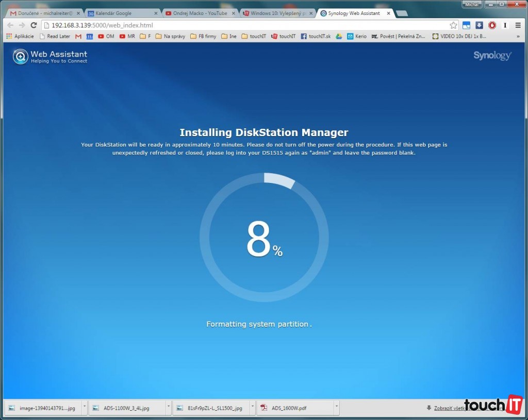The image size is (528, 420).
Task: Click the blue download arrow extension icon
Action: (x=479, y=25)
